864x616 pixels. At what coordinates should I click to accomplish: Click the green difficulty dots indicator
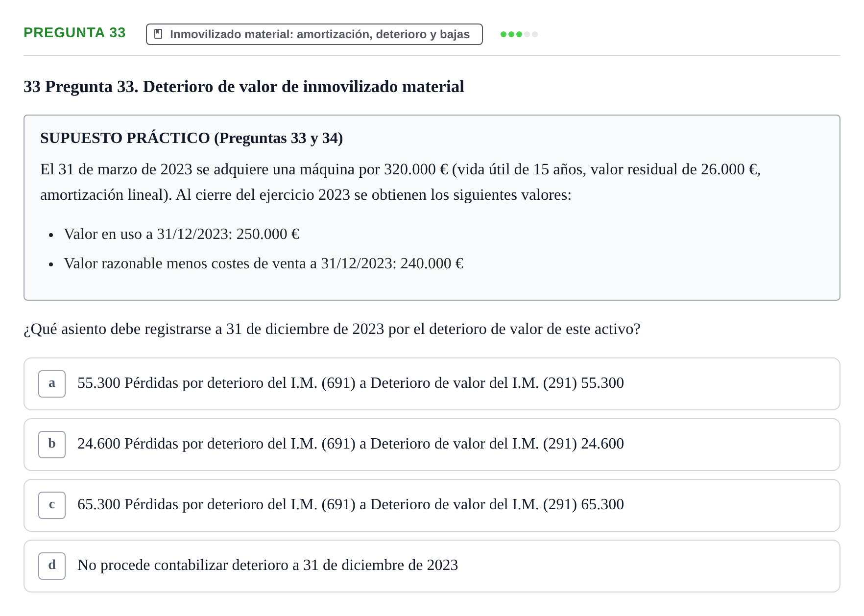pos(519,34)
